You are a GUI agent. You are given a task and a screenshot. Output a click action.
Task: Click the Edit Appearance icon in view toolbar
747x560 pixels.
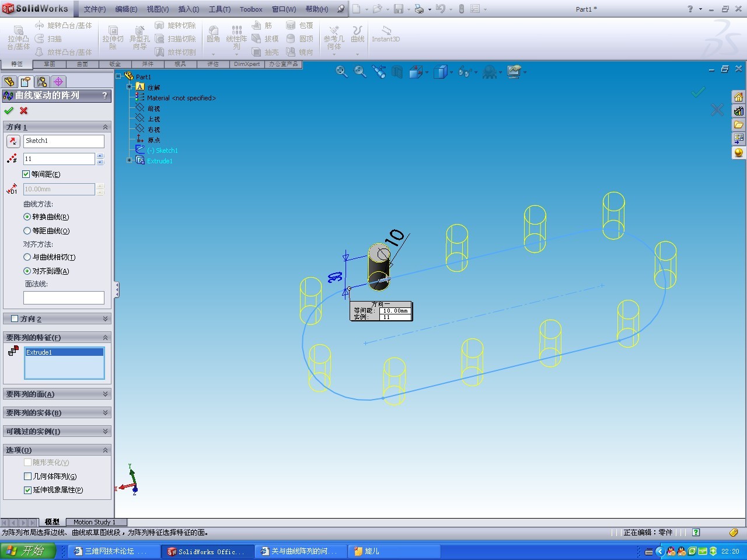point(490,72)
